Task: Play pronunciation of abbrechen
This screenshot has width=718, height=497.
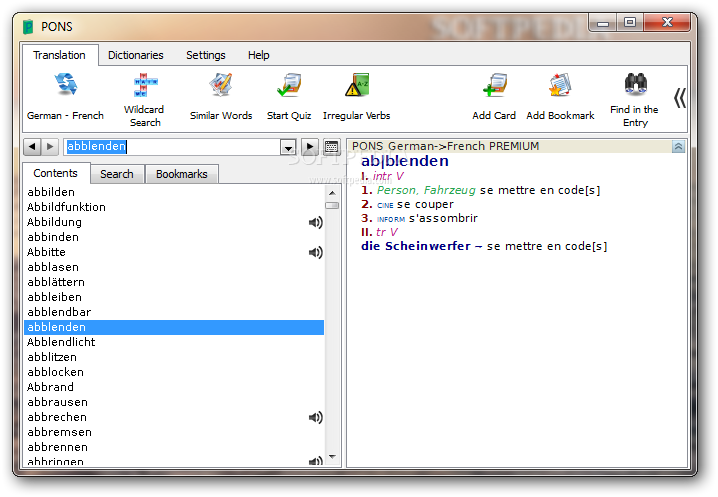Action: (315, 417)
